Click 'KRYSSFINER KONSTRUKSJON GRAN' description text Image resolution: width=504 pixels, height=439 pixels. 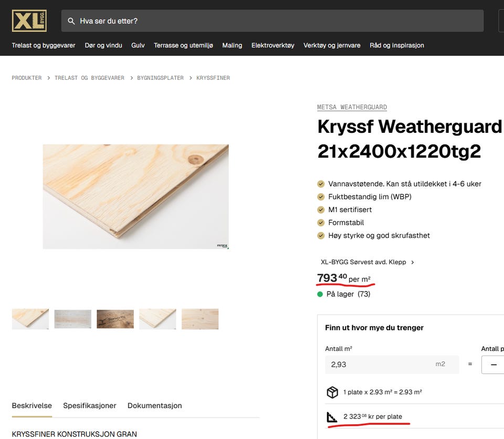tap(74, 434)
